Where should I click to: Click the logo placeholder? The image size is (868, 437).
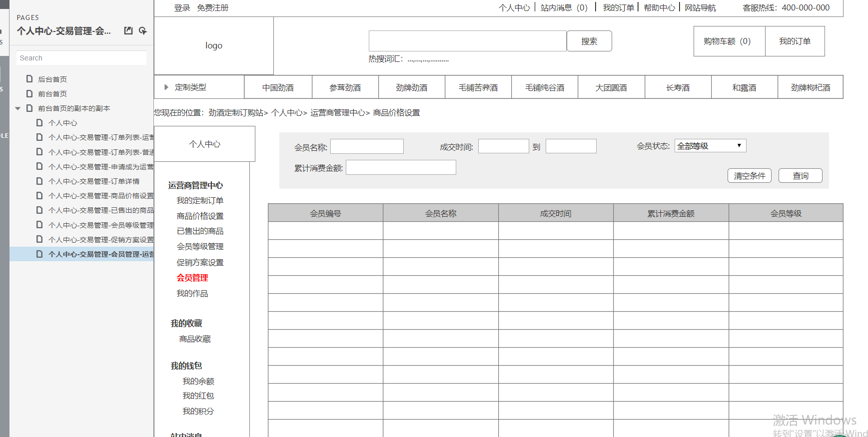[214, 45]
